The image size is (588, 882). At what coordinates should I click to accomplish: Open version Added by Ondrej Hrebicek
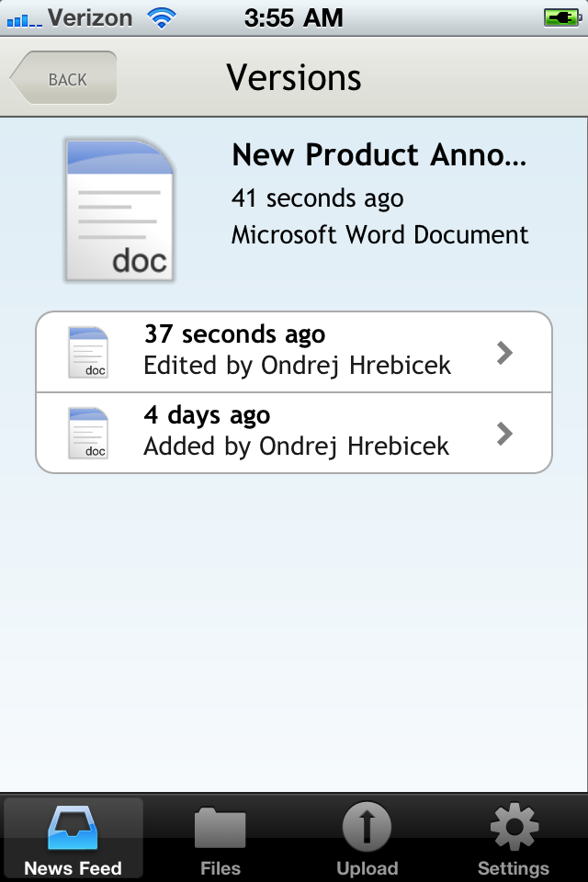[296, 446]
